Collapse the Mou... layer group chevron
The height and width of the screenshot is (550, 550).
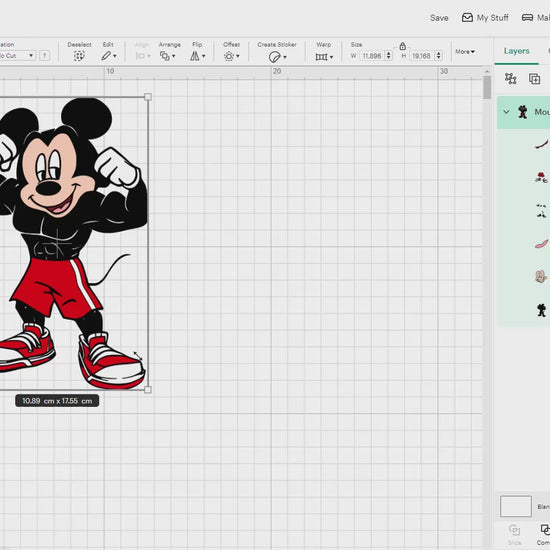(x=506, y=112)
